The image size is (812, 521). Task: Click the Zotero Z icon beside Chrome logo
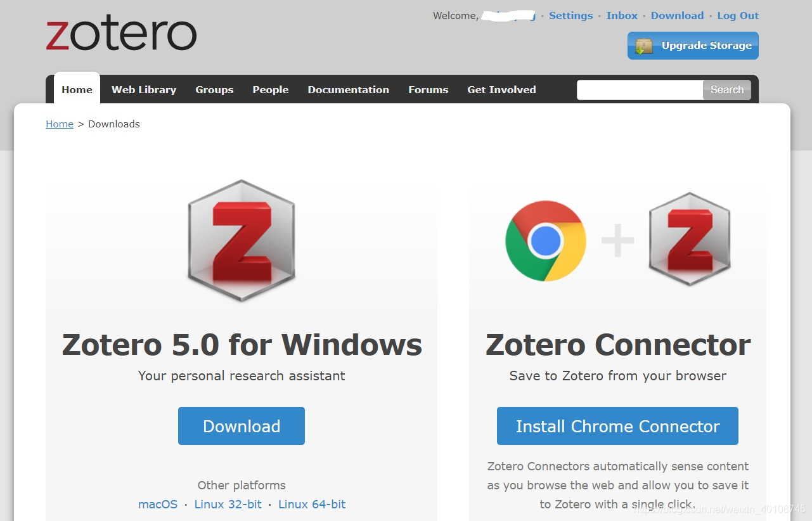690,239
